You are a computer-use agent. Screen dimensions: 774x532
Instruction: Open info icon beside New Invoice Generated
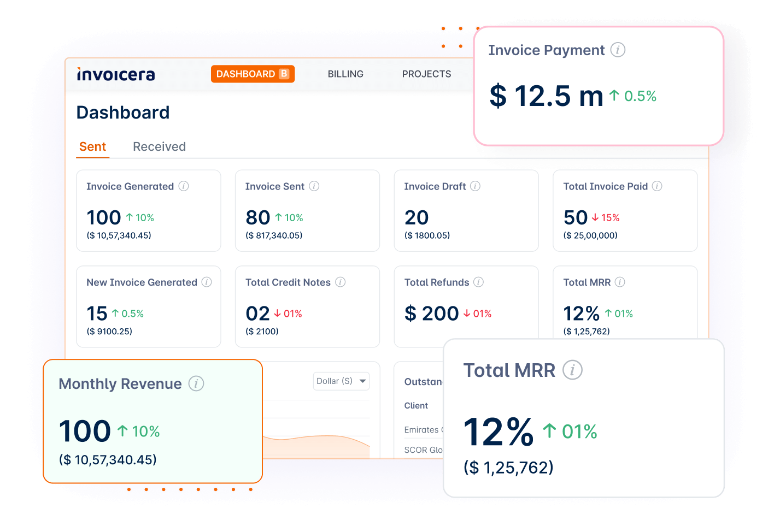[x=207, y=282]
